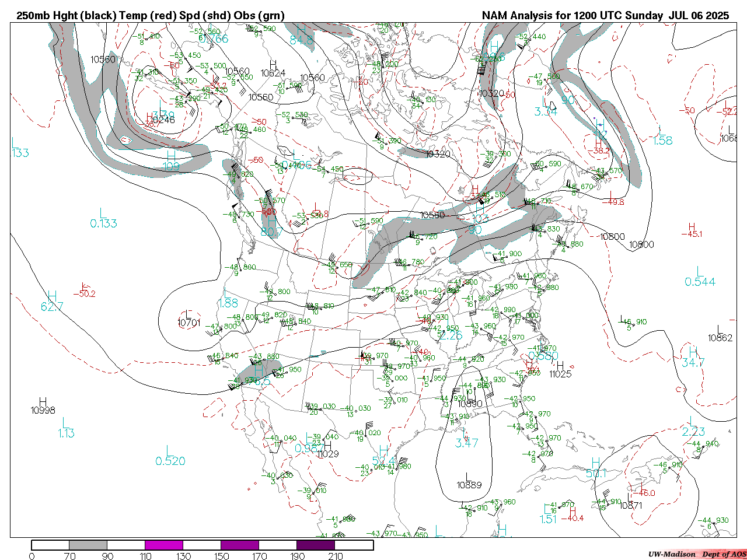Click the cyan "1.58" speed minimum label

662,141
